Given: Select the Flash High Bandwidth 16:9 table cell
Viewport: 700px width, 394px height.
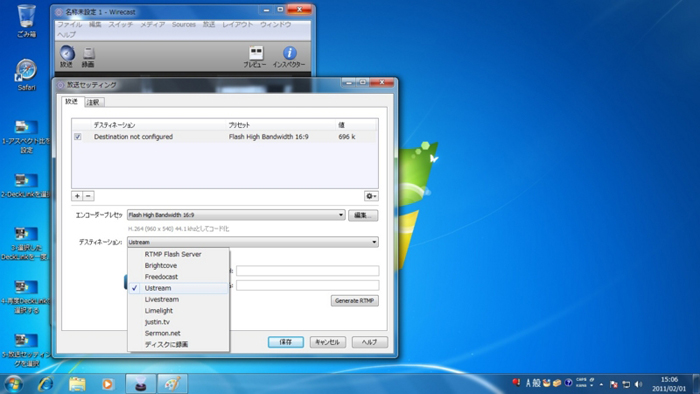Looking at the screenshot, I should 268,137.
